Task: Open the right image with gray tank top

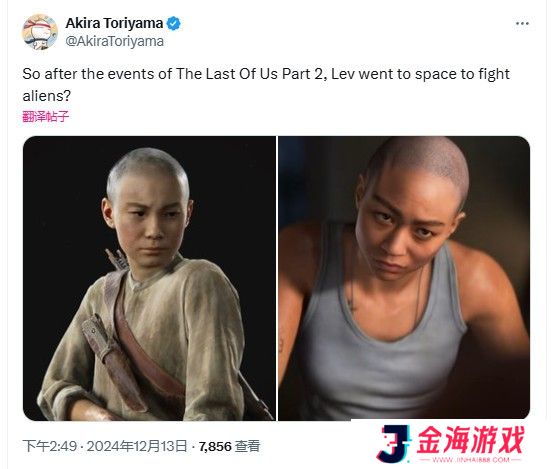Action: tap(404, 278)
